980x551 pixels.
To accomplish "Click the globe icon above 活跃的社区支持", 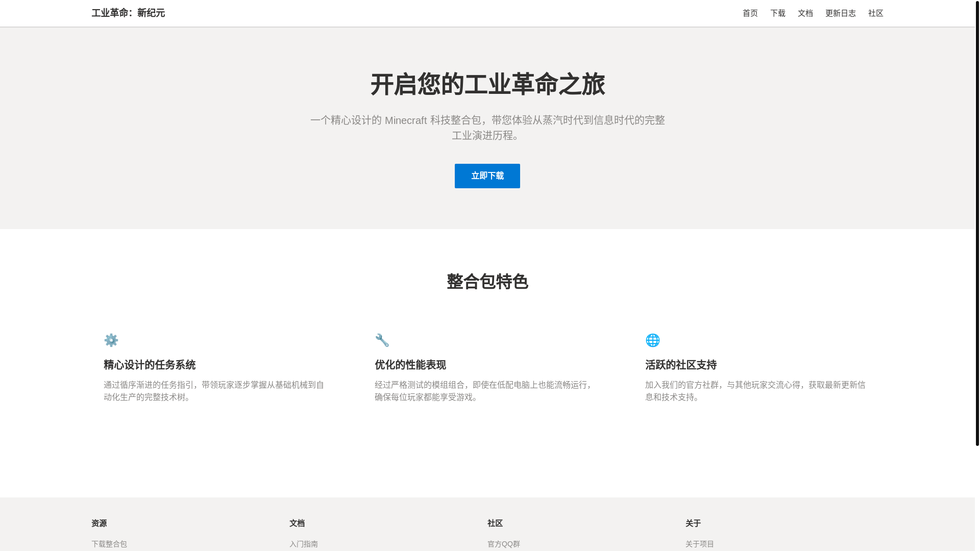I will [652, 340].
